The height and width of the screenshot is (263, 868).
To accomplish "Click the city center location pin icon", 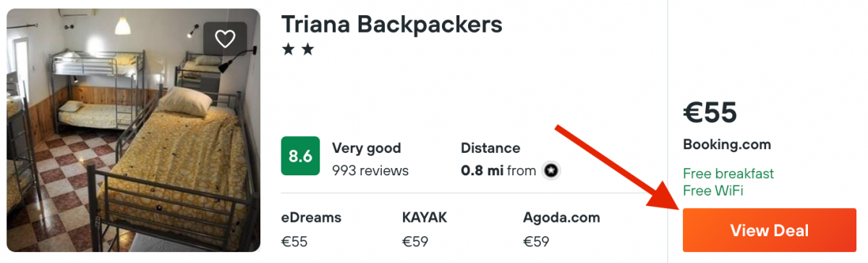I will 551,171.
